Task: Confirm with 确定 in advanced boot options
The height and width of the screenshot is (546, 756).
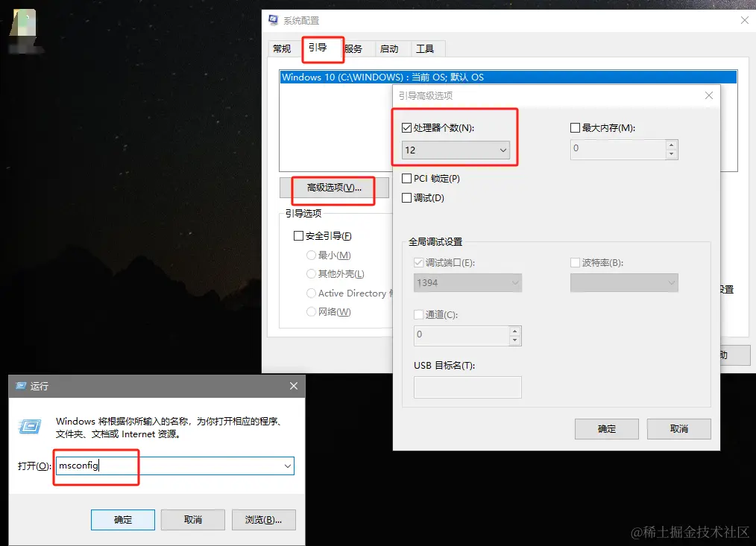Action: (x=607, y=429)
